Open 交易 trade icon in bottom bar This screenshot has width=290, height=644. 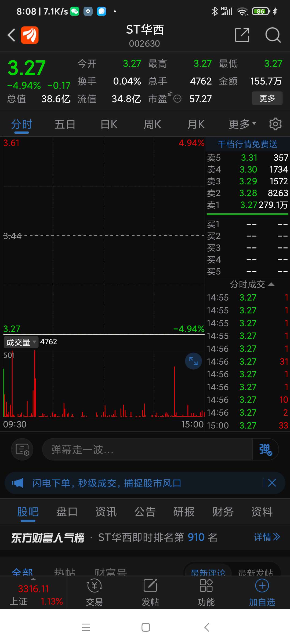(x=94, y=593)
